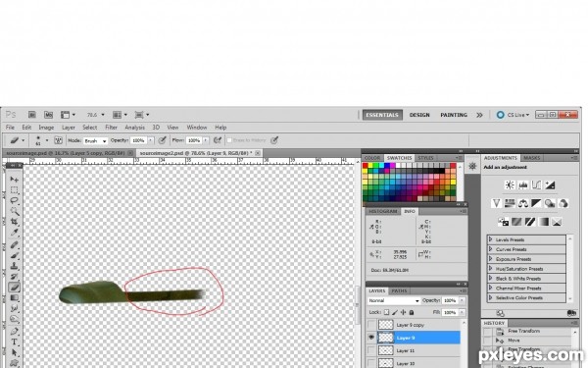Lock transparent pixels in Layers panel
The width and height of the screenshot is (588, 368).
pos(387,312)
